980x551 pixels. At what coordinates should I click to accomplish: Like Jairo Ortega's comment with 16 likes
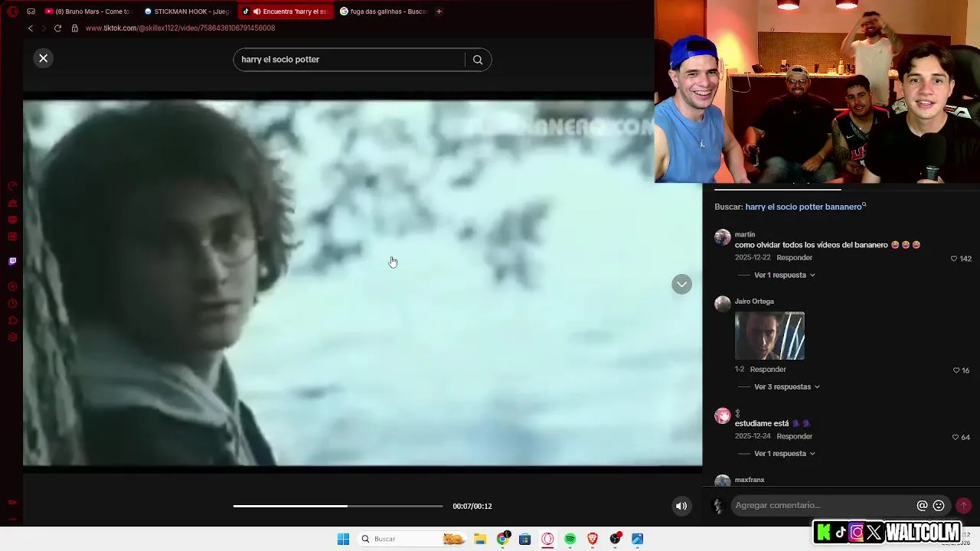click(956, 370)
